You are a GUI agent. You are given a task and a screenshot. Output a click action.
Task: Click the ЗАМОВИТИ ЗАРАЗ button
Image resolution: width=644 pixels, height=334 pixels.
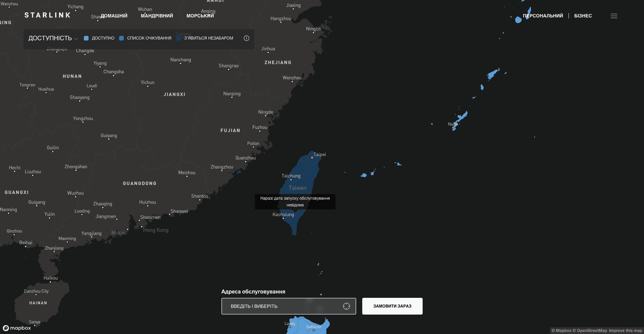click(392, 306)
